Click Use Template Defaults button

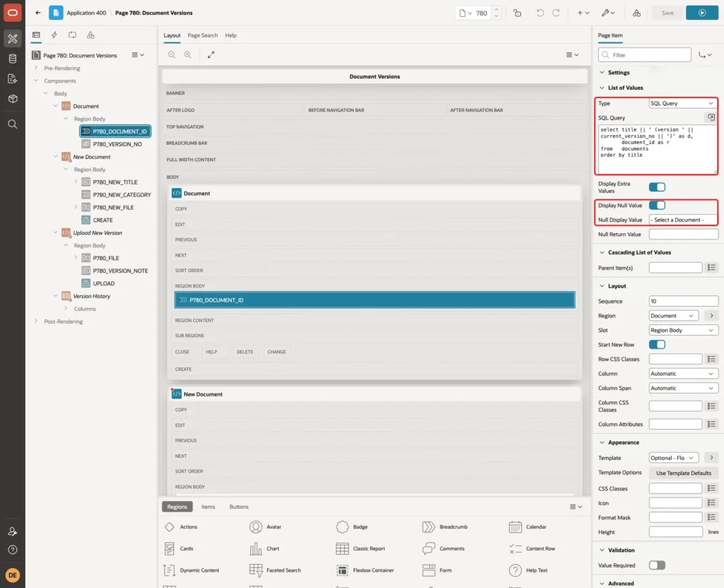(x=684, y=473)
